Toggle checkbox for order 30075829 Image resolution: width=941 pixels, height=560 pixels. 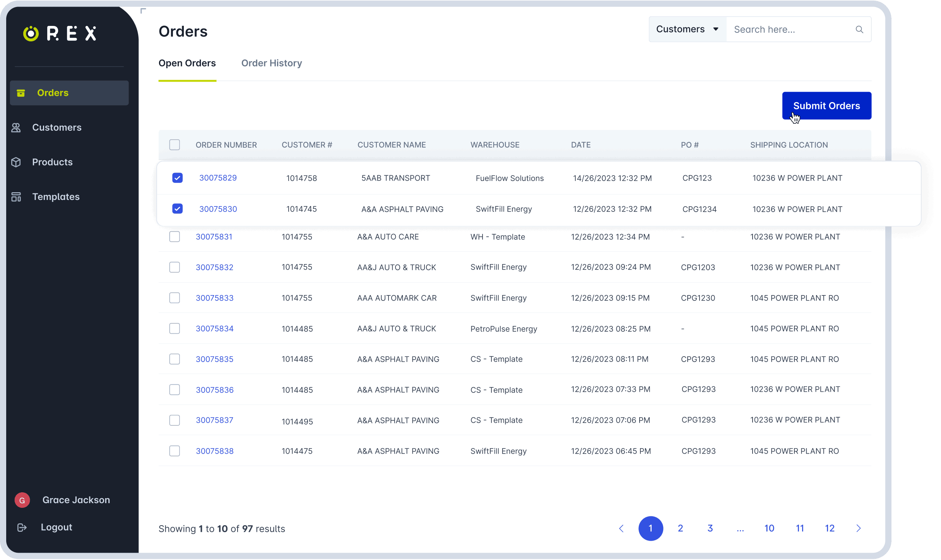[x=177, y=178]
